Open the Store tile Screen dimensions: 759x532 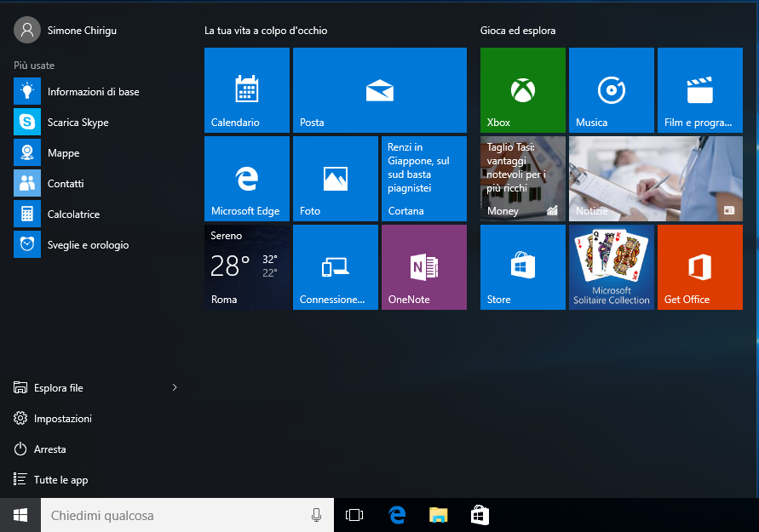523,267
